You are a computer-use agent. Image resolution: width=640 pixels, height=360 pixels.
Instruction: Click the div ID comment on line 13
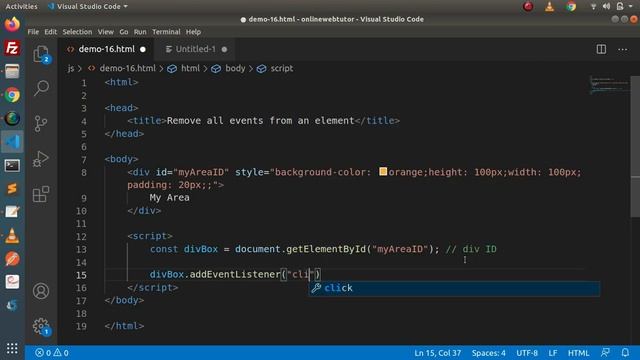[x=471, y=249]
